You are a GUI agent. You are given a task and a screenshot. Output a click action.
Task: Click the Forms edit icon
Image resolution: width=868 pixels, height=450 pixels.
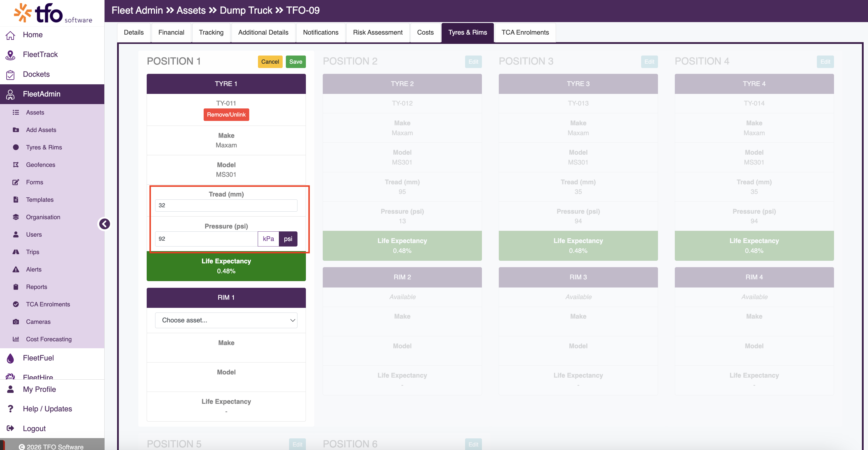click(x=16, y=182)
